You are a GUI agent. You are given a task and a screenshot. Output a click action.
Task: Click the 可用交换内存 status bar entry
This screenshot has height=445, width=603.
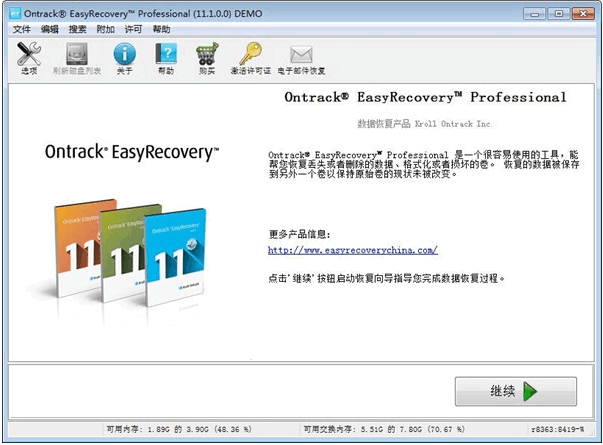click(x=384, y=429)
